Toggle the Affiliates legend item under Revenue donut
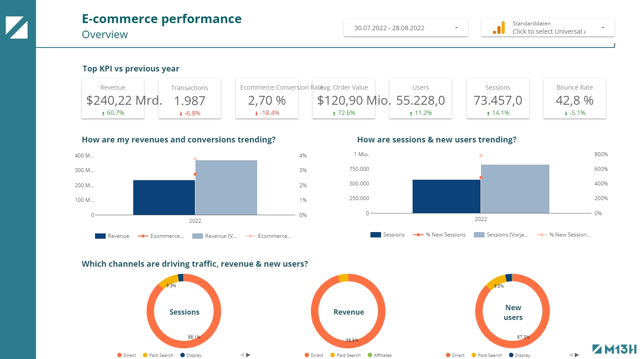The height and width of the screenshot is (359, 644). 379,355
